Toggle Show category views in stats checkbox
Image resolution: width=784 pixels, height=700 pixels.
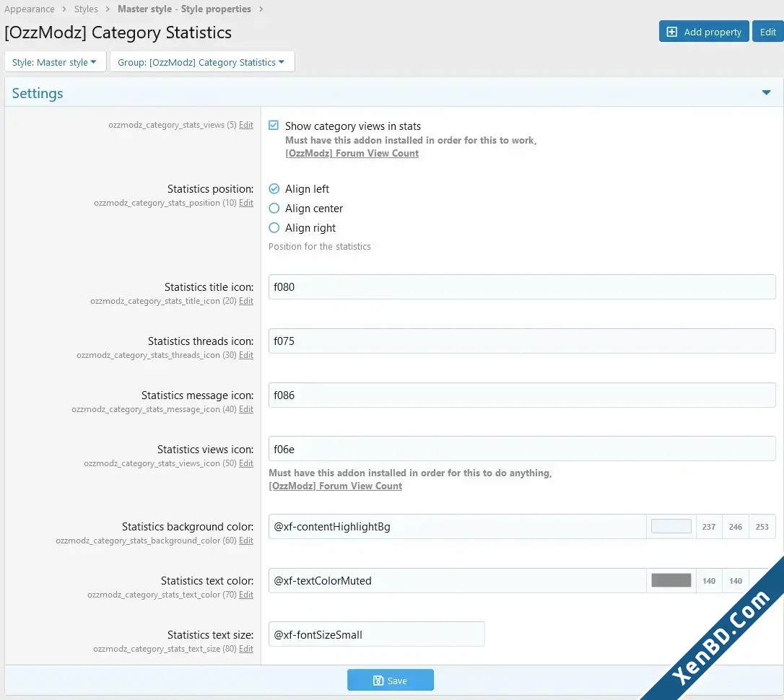(x=274, y=126)
